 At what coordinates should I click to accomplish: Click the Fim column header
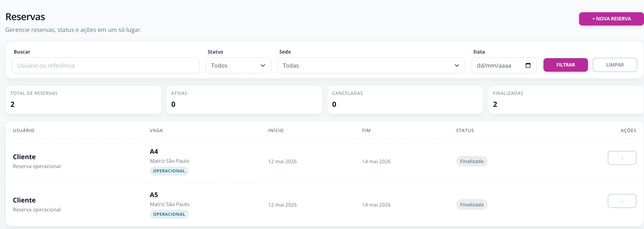tap(366, 131)
